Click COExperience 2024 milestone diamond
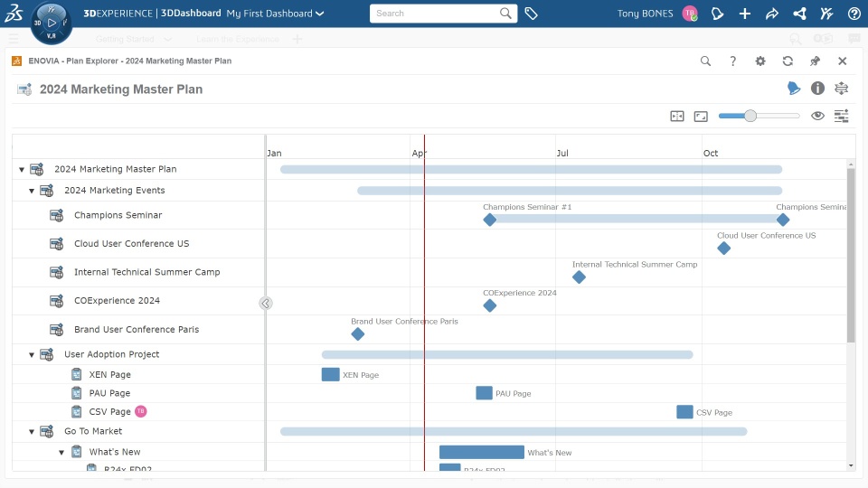The height and width of the screenshot is (488, 868). point(489,305)
